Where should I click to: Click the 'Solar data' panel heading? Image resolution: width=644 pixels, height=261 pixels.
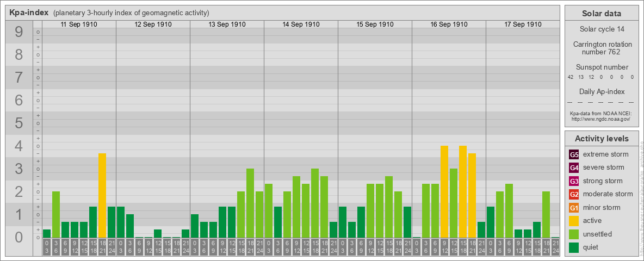click(601, 14)
